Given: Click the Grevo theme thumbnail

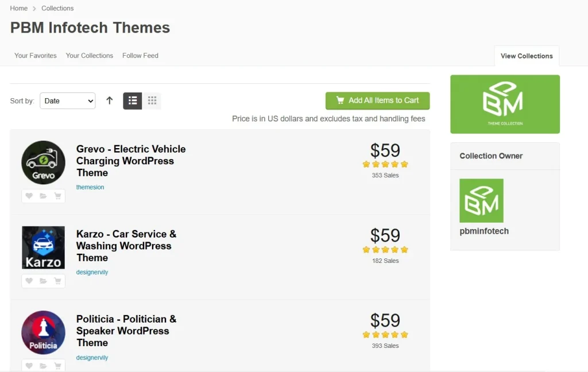Looking at the screenshot, I should click(x=44, y=162).
